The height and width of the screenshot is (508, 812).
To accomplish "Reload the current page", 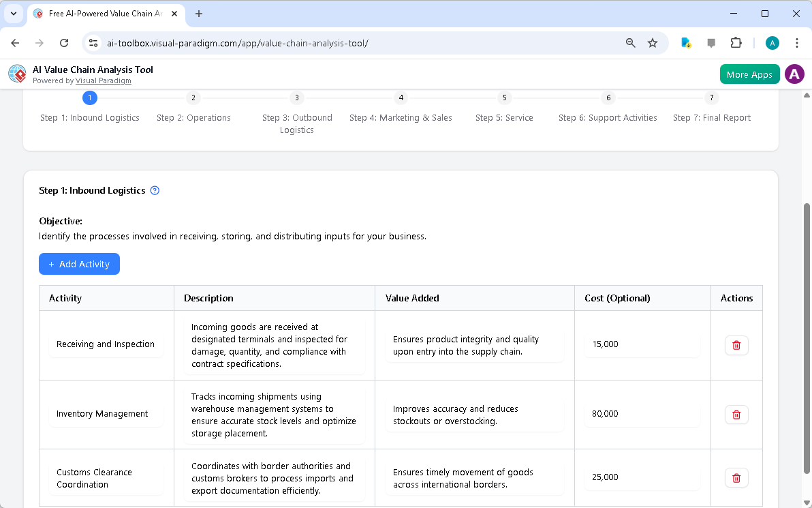I will click(x=63, y=42).
